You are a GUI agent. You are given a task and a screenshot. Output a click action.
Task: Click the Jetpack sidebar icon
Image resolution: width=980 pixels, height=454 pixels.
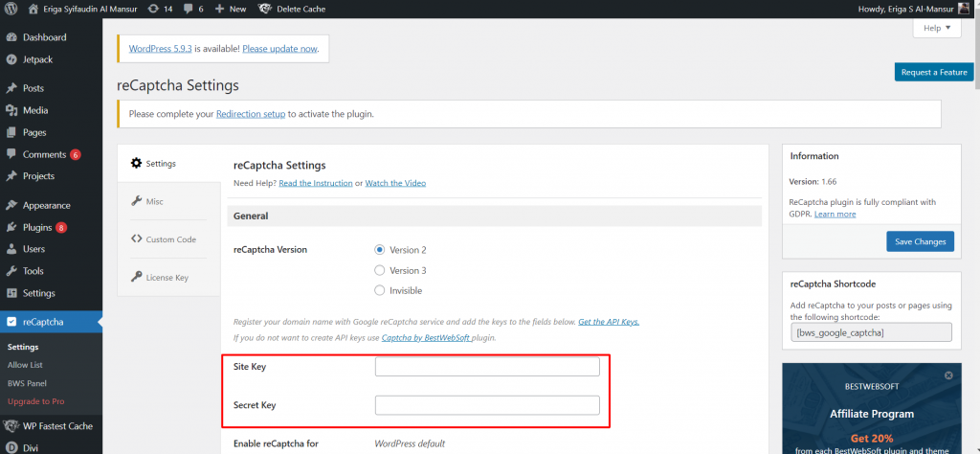(11, 59)
